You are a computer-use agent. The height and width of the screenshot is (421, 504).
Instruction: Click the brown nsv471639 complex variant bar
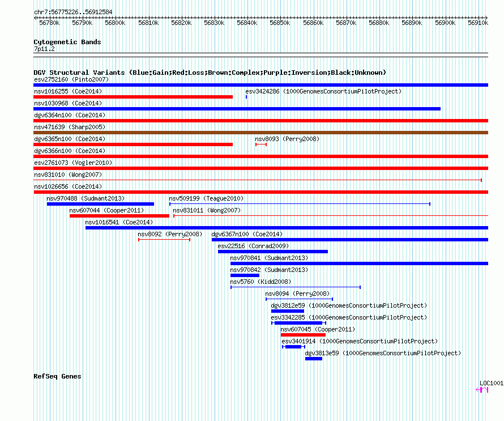click(260, 133)
